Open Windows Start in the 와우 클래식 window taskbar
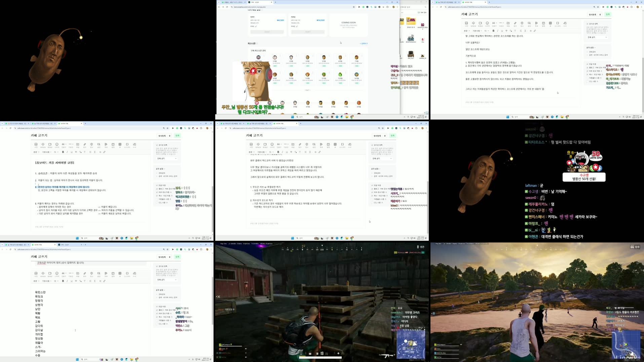 pyautogui.click(x=293, y=238)
